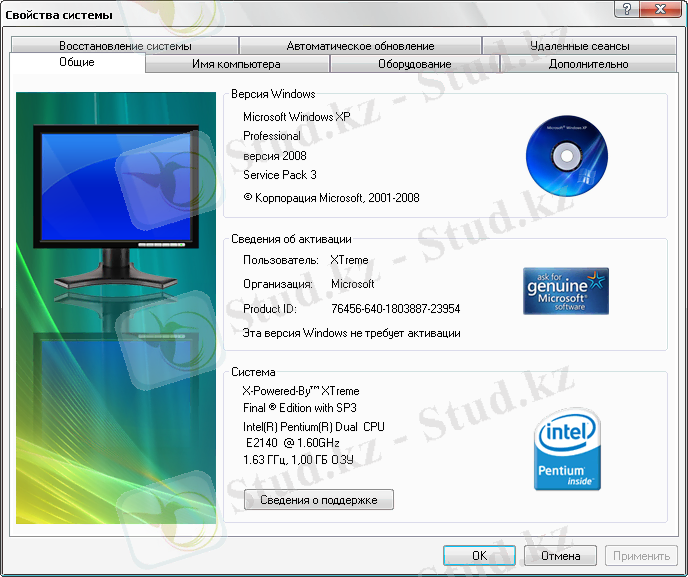Click the X-Powered-By XTreme line
This screenshot has width=688, height=577.
[x=301, y=391]
